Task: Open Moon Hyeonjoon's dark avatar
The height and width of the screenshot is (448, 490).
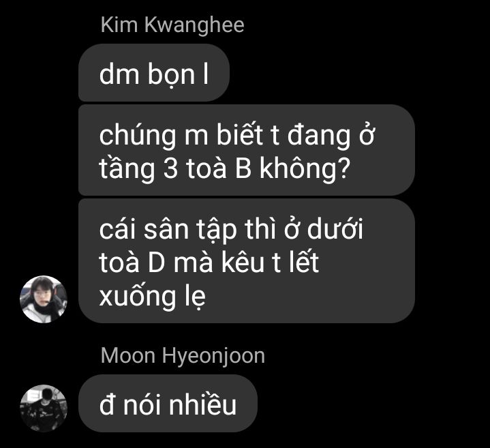Action: 44,408
